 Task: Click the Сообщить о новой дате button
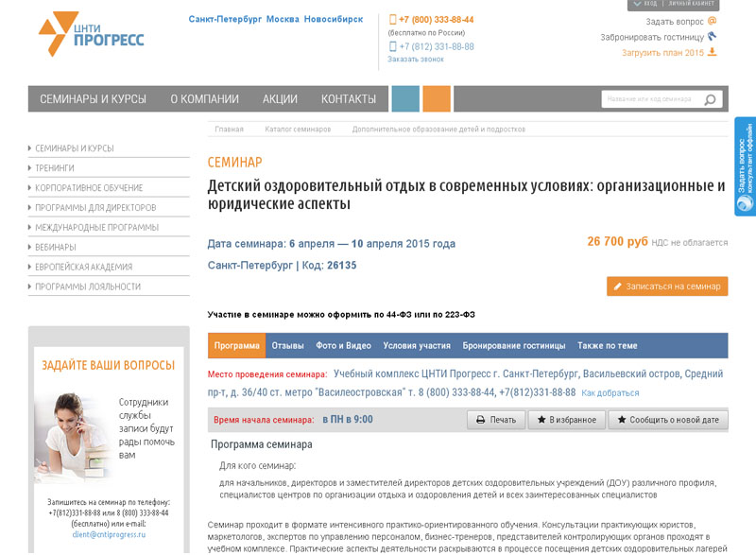[x=668, y=420]
